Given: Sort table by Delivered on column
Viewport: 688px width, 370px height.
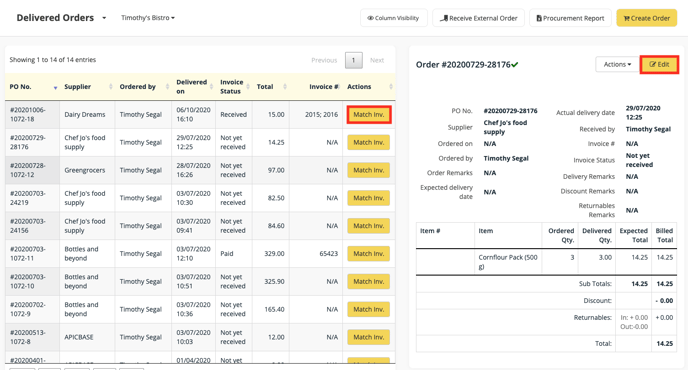Looking at the screenshot, I should [194, 87].
